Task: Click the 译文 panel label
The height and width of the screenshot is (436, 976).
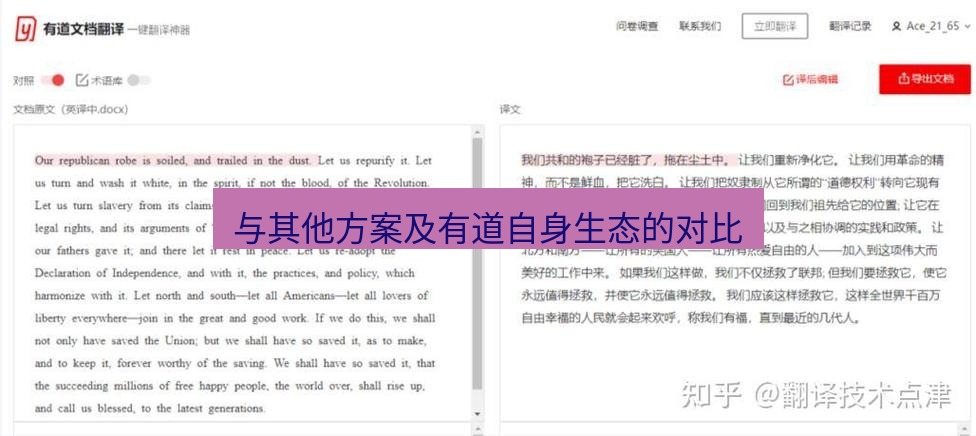Action: pos(510,109)
